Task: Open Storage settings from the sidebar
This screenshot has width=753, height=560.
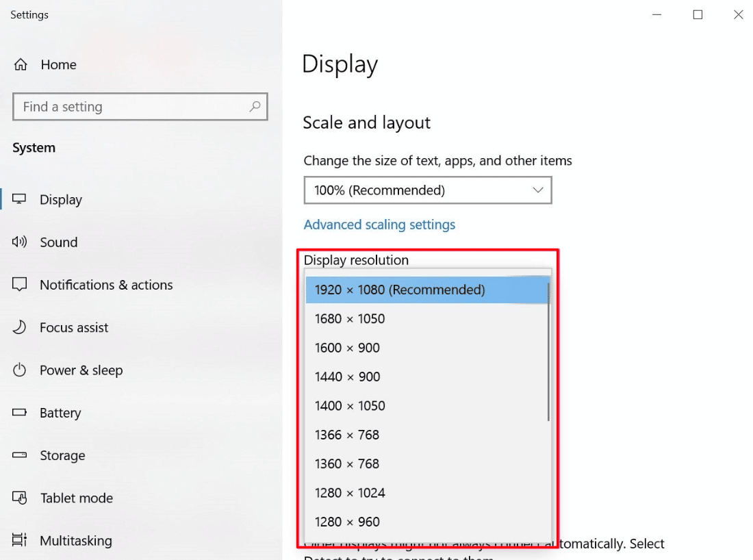Action: point(21,455)
